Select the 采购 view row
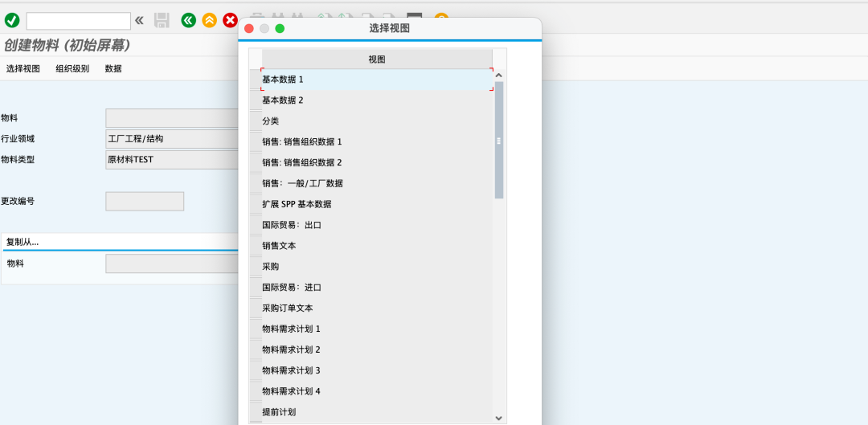The height and width of the screenshot is (425, 868). click(377, 267)
